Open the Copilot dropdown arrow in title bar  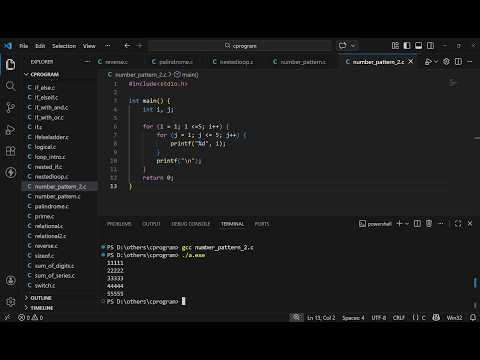click(353, 46)
